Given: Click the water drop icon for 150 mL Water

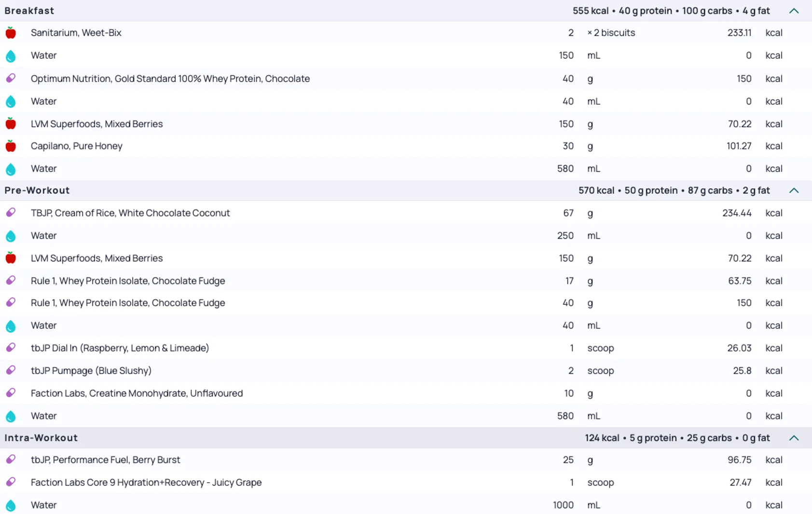Looking at the screenshot, I should pyautogui.click(x=11, y=56).
